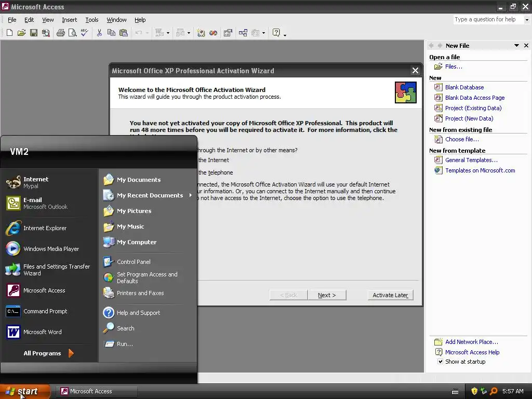
Task: Click the Undo arrow icon
Action: click(138, 33)
